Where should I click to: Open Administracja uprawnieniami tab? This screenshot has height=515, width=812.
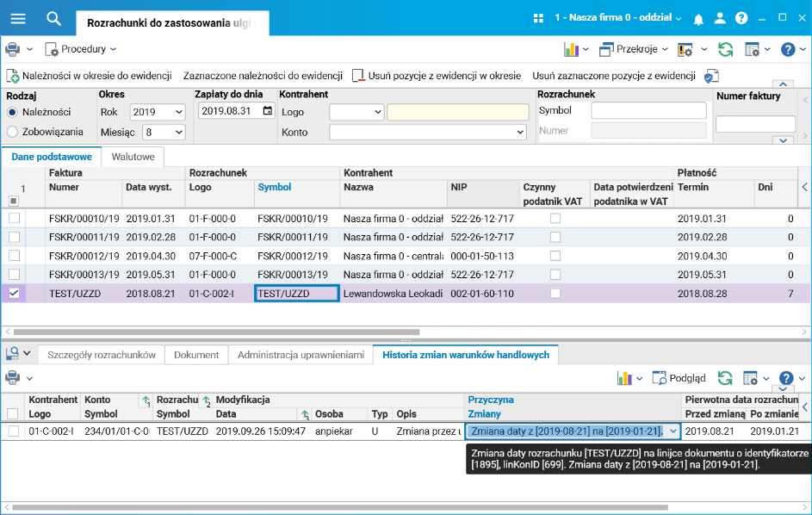(301, 355)
